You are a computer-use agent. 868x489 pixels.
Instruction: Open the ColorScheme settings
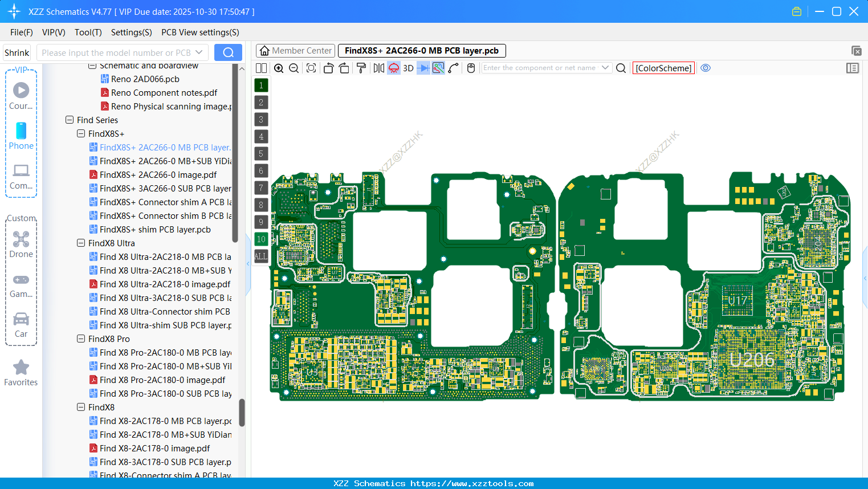click(x=663, y=68)
